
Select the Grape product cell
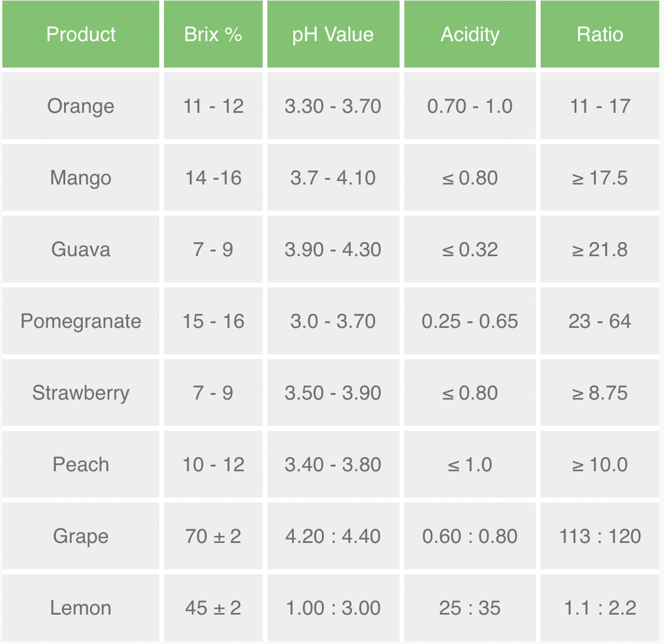pyautogui.click(x=81, y=536)
